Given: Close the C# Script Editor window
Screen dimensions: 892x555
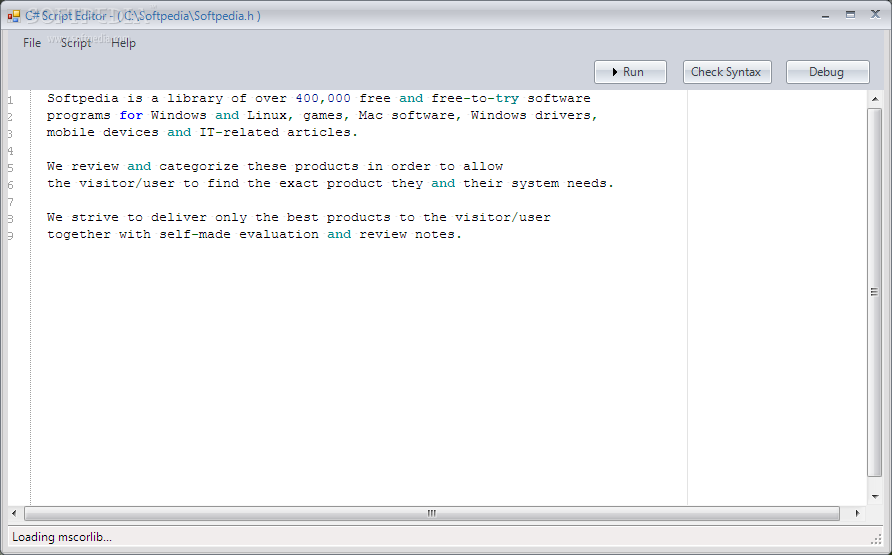Looking at the screenshot, I should coord(876,15).
